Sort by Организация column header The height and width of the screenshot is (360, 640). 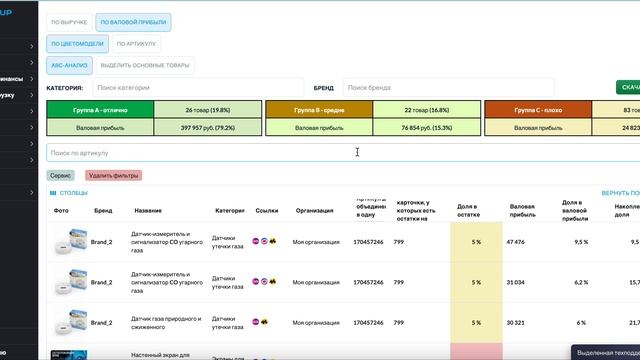pyautogui.click(x=314, y=211)
